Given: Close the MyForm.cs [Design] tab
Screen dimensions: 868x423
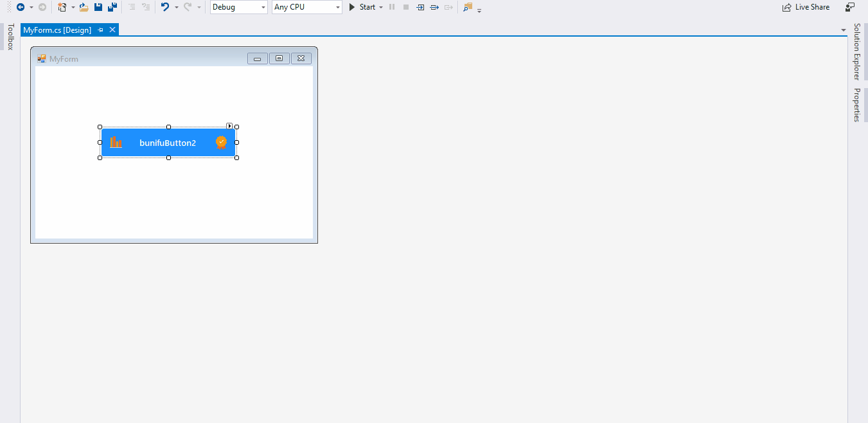Looking at the screenshot, I should click(x=112, y=30).
